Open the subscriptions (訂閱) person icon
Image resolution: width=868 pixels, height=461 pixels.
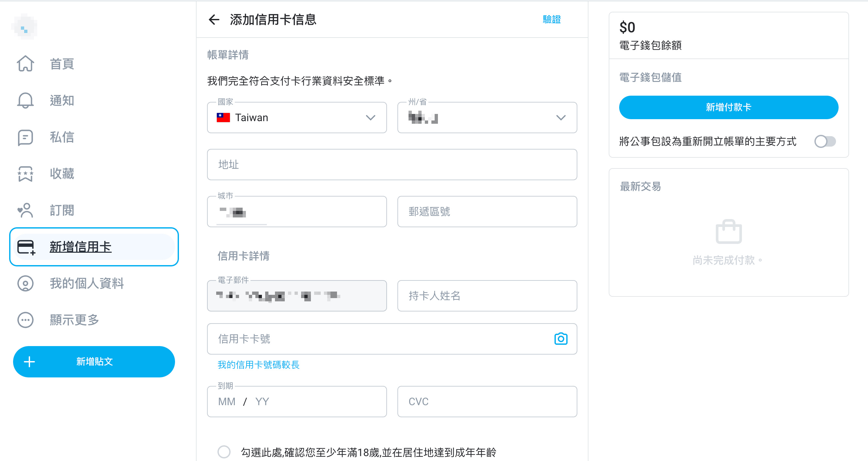point(25,210)
